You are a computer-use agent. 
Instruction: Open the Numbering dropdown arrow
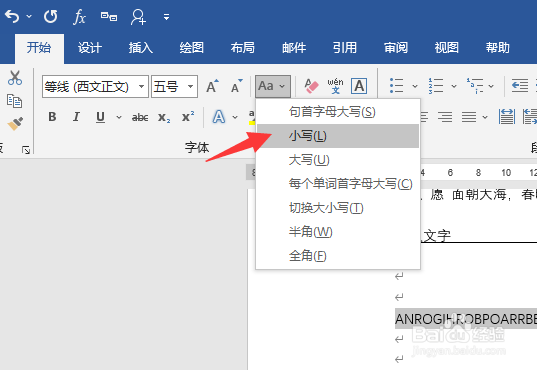(x=454, y=86)
